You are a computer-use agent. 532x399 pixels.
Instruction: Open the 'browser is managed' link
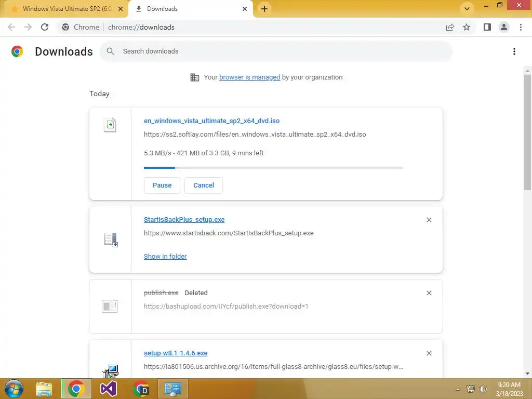click(250, 77)
